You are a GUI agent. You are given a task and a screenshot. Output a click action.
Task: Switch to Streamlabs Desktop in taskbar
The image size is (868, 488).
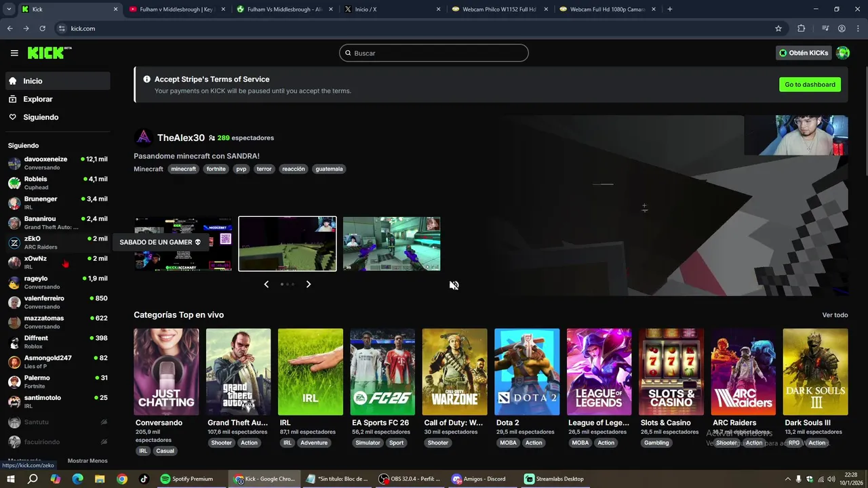555,479
